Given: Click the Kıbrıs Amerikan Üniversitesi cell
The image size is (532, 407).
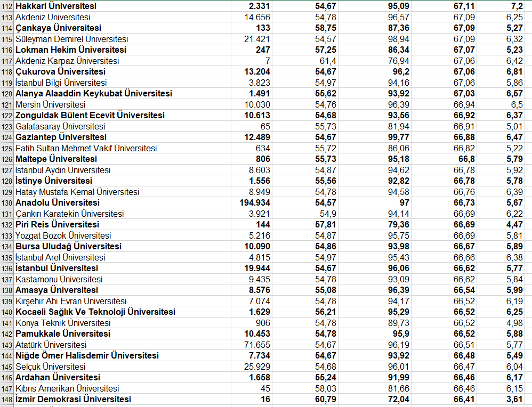Looking at the screenshot, I should pyautogui.click(x=122, y=388).
